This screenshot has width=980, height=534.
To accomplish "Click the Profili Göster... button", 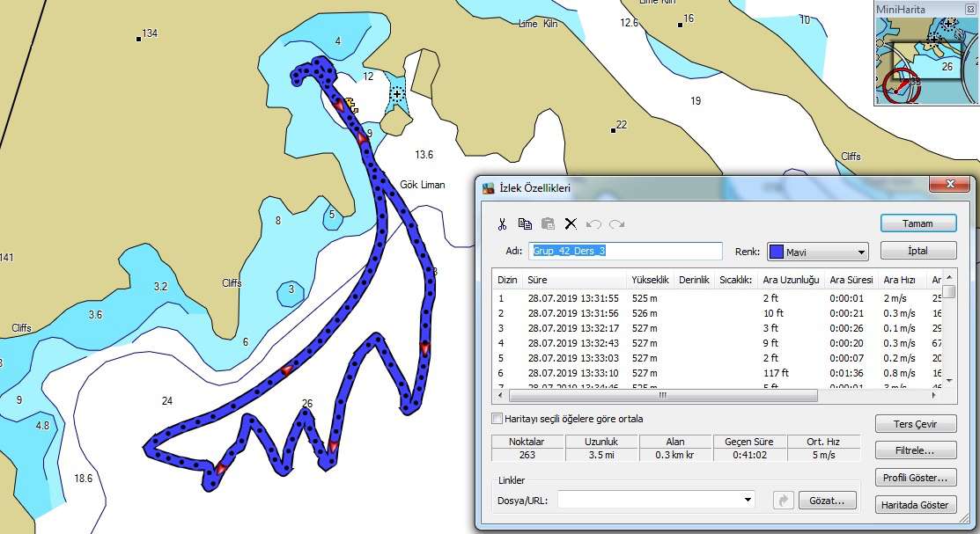I will pos(916,478).
